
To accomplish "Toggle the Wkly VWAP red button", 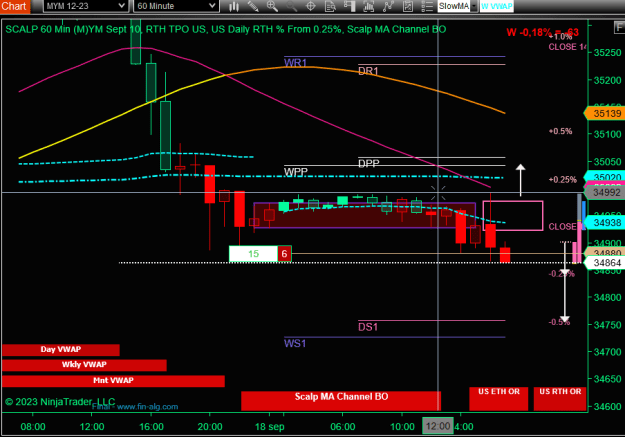I will coord(84,365).
